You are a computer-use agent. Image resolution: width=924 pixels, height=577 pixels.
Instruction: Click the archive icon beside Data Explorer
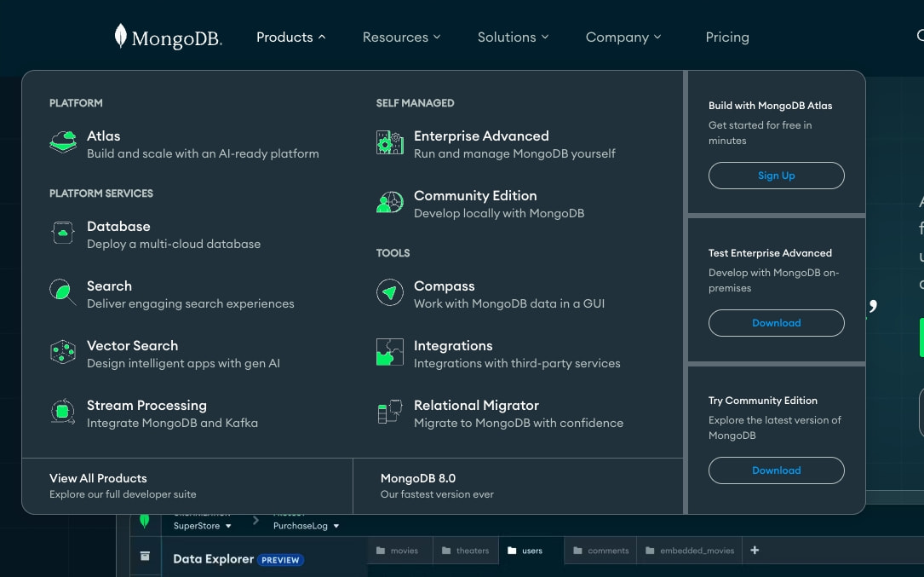pyautogui.click(x=145, y=557)
